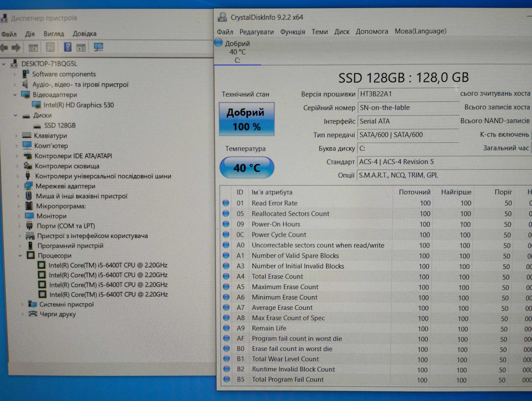Expand Аудіо-, відео- та ігрові пристрої
The width and height of the screenshot is (532, 401).
(x=15, y=85)
